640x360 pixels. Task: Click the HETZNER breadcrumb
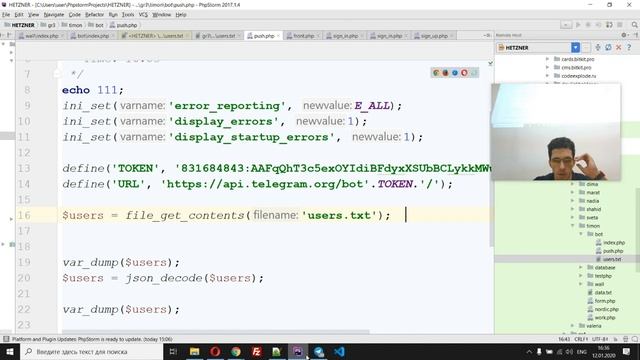coord(20,25)
